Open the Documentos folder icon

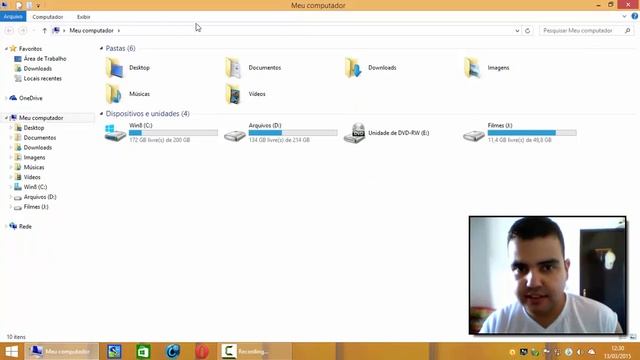click(x=234, y=68)
